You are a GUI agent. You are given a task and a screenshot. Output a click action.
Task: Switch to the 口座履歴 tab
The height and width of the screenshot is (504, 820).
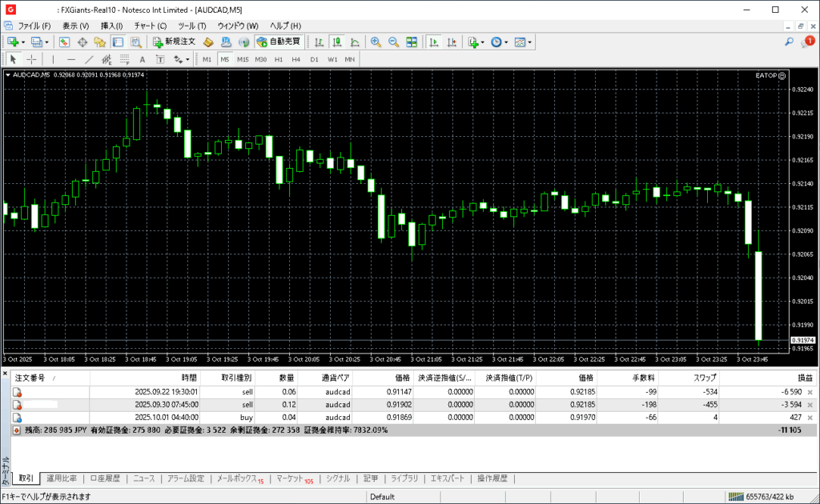(105, 478)
